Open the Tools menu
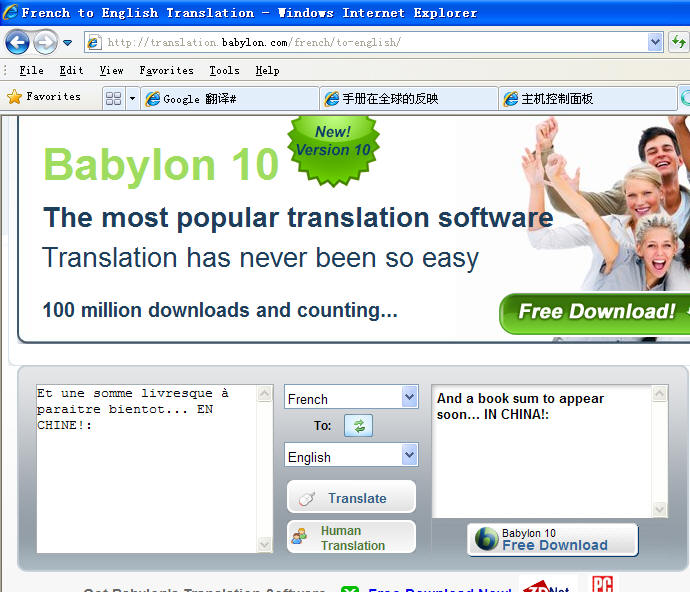This screenshot has width=690, height=592. click(x=224, y=70)
